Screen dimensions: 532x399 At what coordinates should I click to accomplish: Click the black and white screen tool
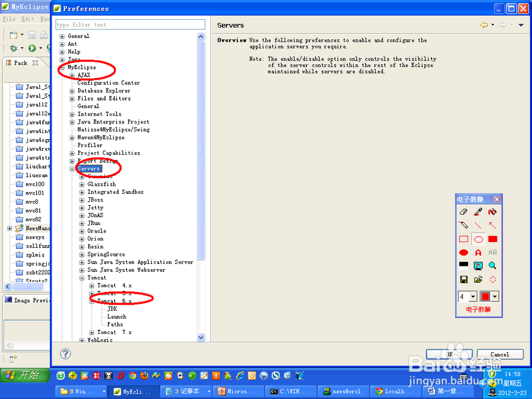pyautogui.click(x=463, y=265)
